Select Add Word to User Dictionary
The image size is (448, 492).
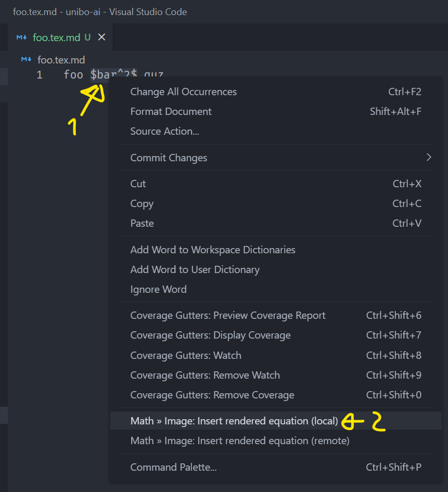276,269
